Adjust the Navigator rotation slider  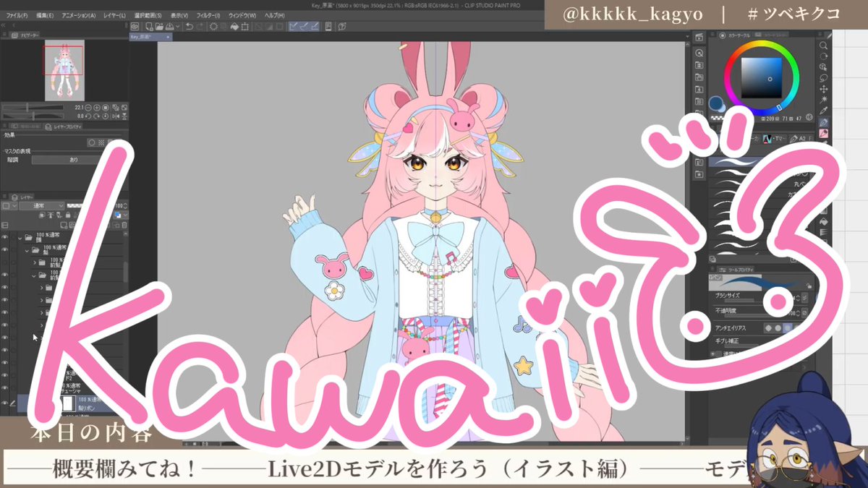point(33,116)
